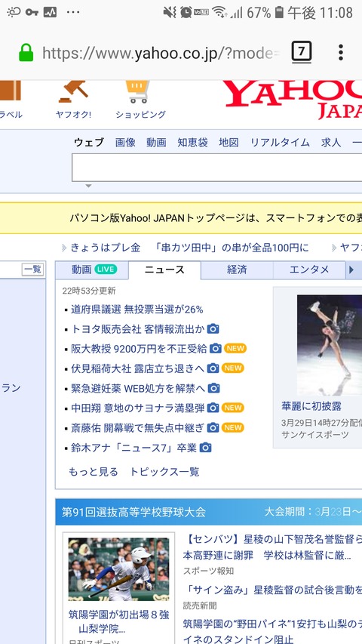The height and width of the screenshot is (644, 362).
Task: Tap camera icon beside 阪大教授 headline
Action: [216, 349]
